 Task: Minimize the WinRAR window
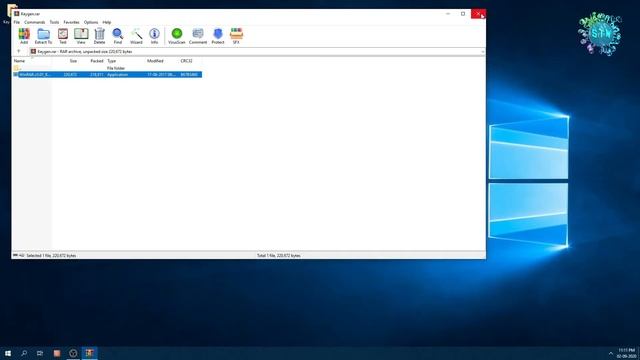(448, 13)
